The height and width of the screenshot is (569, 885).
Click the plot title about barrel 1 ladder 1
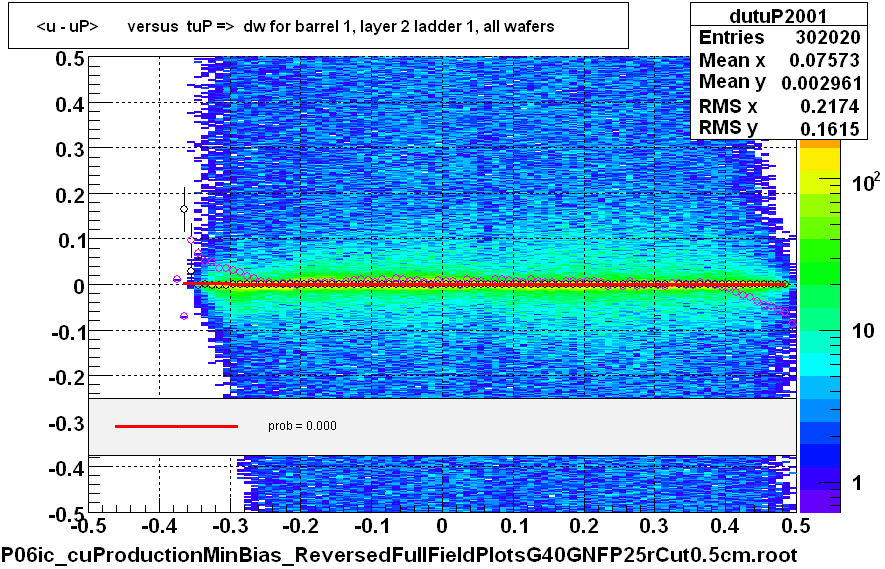tap(295, 27)
